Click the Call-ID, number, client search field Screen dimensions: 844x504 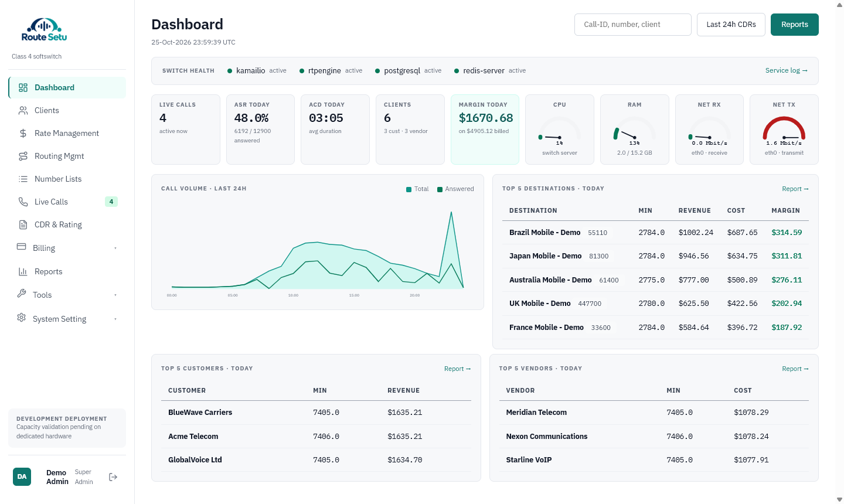(633, 25)
